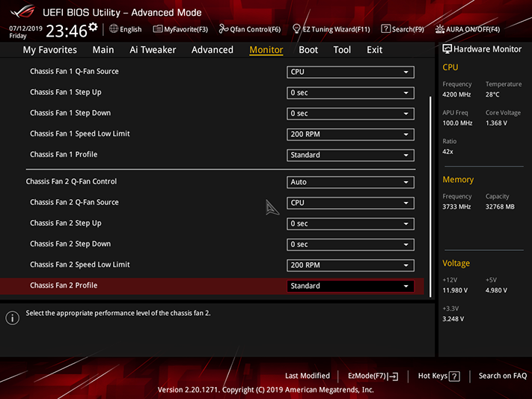Switch to Boot tab
Image resolution: width=532 pixels, height=399 pixels.
tap(308, 50)
